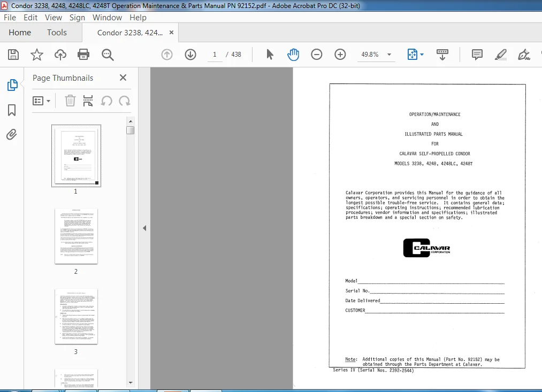Open the Find text magnifier
542x392 pixels.
pos(108,55)
